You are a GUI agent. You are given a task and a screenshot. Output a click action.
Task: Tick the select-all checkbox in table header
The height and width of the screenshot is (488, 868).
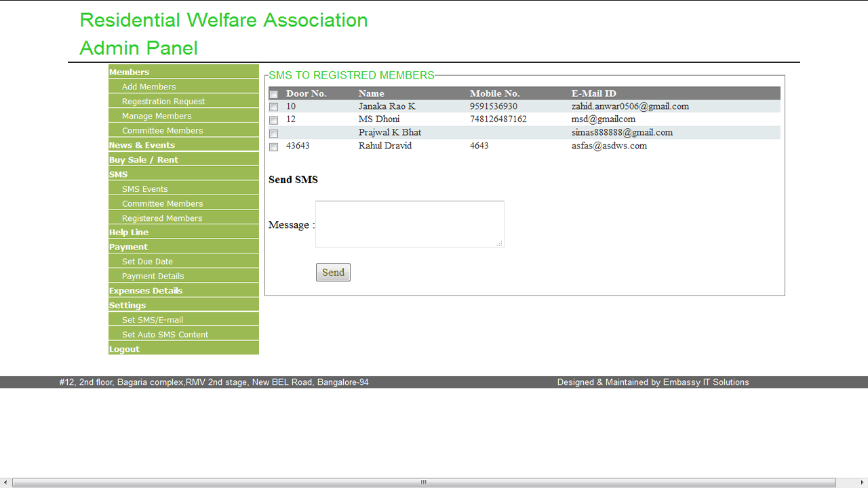(273, 94)
